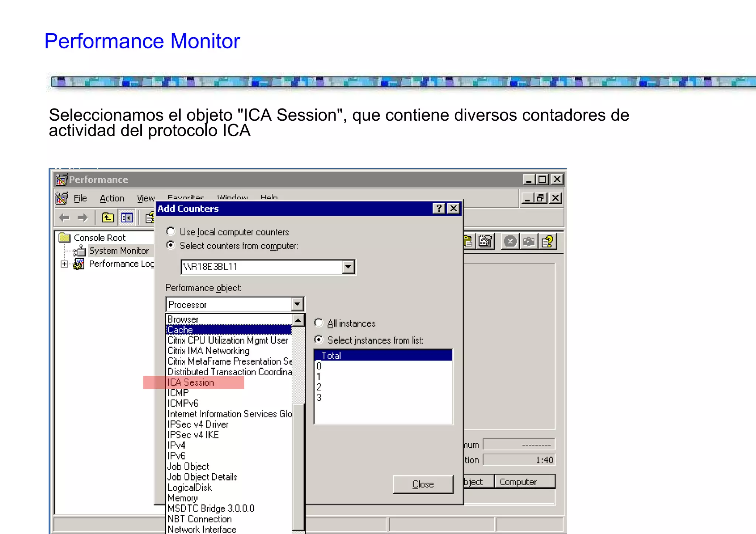This screenshot has height=534, width=756.
Task: Open the computer name dropdown arrow
Action: click(348, 267)
